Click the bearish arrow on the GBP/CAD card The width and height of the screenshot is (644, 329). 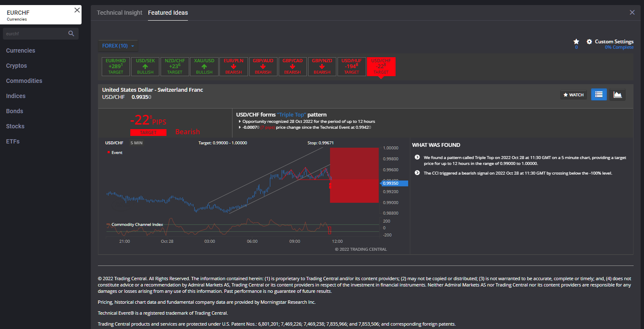(293, 66)
